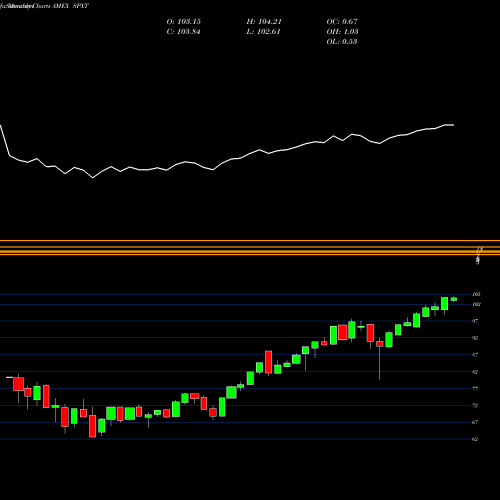The width and height of the screenshot is (500, 500).
Task: Click the 92 price axis label
Action: point(475,338)
